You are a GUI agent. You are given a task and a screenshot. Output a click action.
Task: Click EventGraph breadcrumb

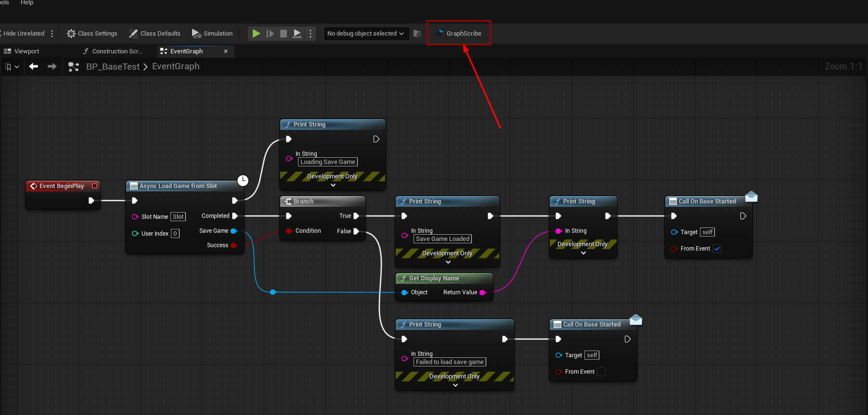(176, 66)
